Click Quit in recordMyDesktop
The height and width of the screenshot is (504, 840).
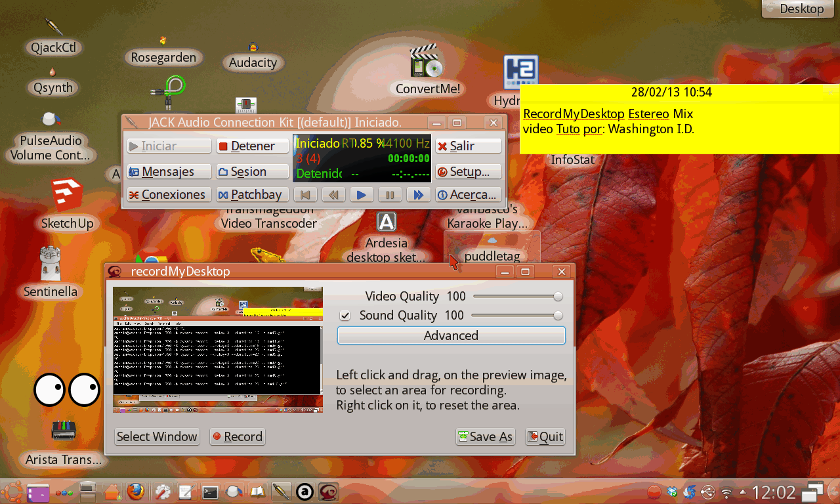545,436
